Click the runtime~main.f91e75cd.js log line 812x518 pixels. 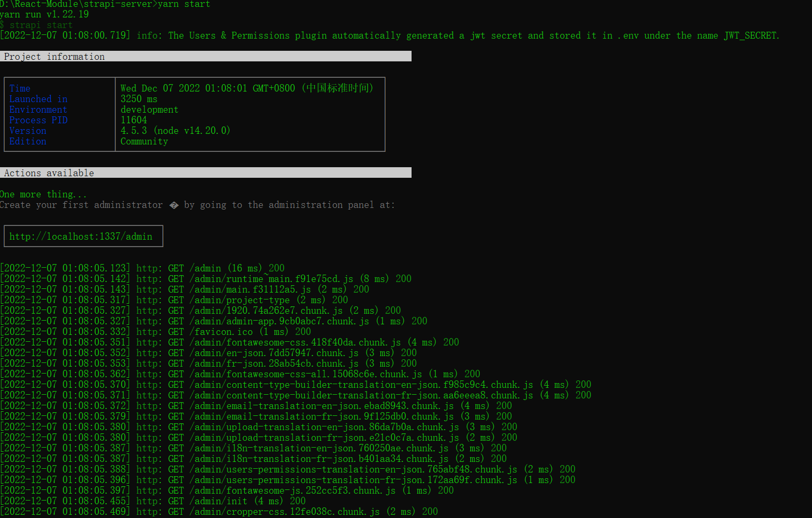(x=206, y=279)
